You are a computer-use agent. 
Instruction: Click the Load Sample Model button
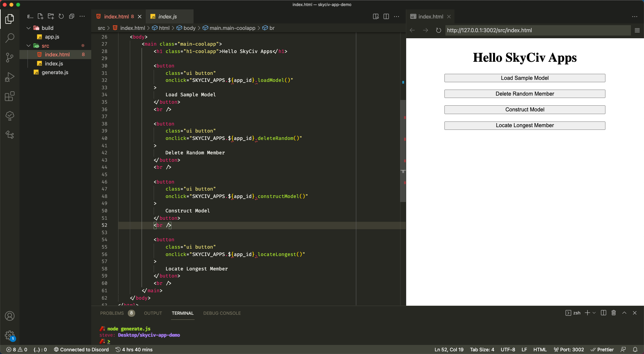click(x=525, y=78)
